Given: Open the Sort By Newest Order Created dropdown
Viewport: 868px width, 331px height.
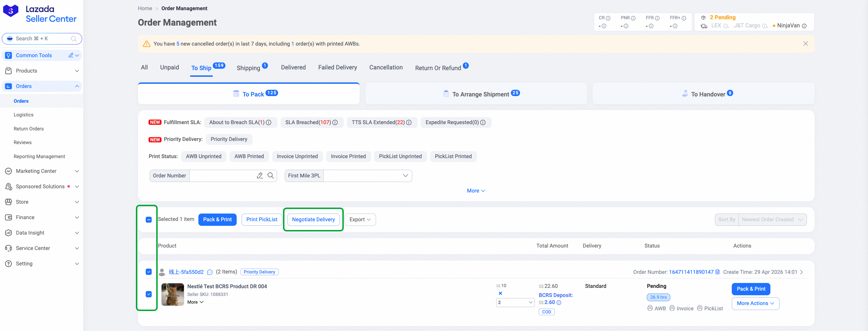Looking at the screenshot, I should (x=772, y=219).
